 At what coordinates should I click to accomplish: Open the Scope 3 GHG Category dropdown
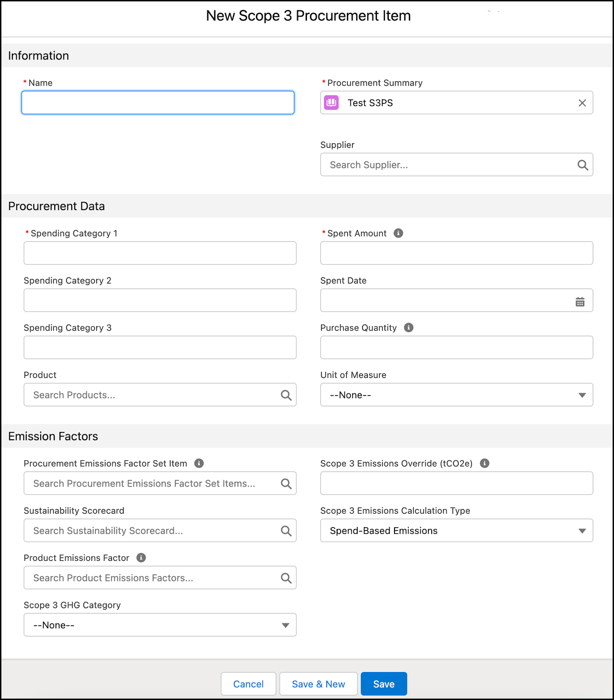click(160, 625)
